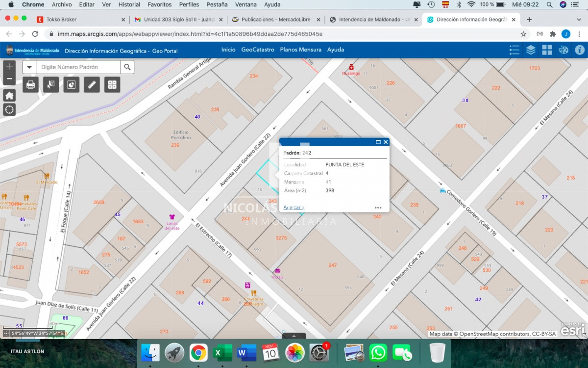Click the 'Acercar a' zoom link
Image resolution: width=588 pixels, height=368 pixels.
pyautogui.click(x=294, y=208)
